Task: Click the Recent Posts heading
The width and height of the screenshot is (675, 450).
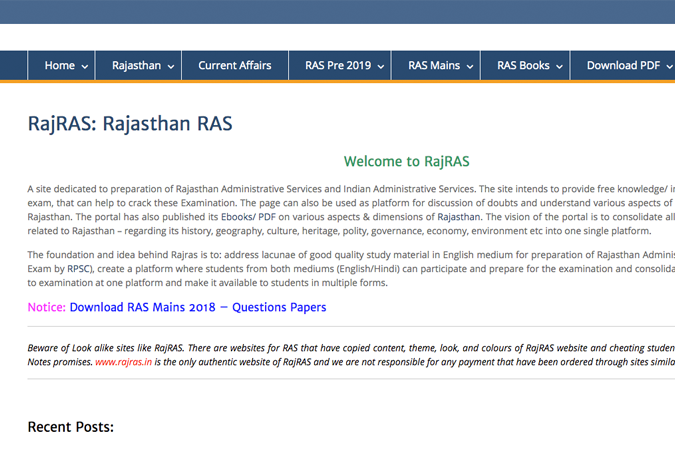Action: [x=70, y=427]
